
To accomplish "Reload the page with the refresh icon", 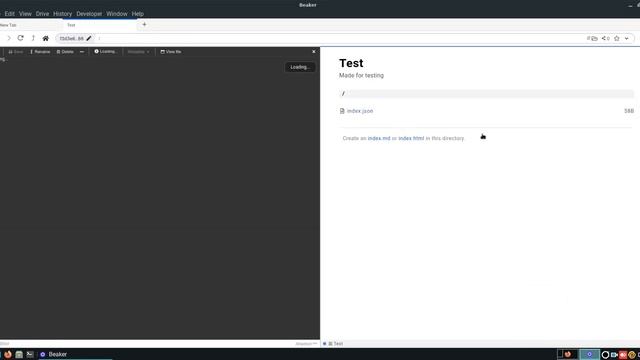I will click(x=20, y=38).
